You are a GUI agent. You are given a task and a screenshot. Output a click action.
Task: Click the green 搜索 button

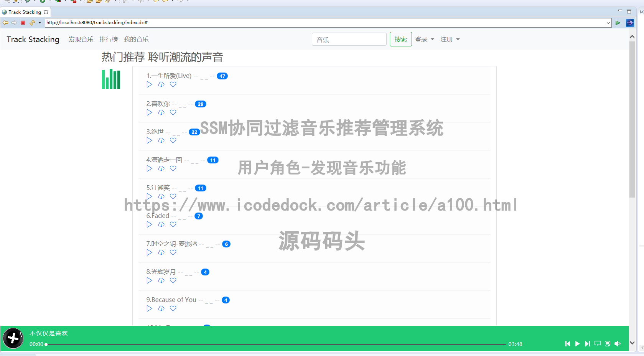click(x=400, y=39)
